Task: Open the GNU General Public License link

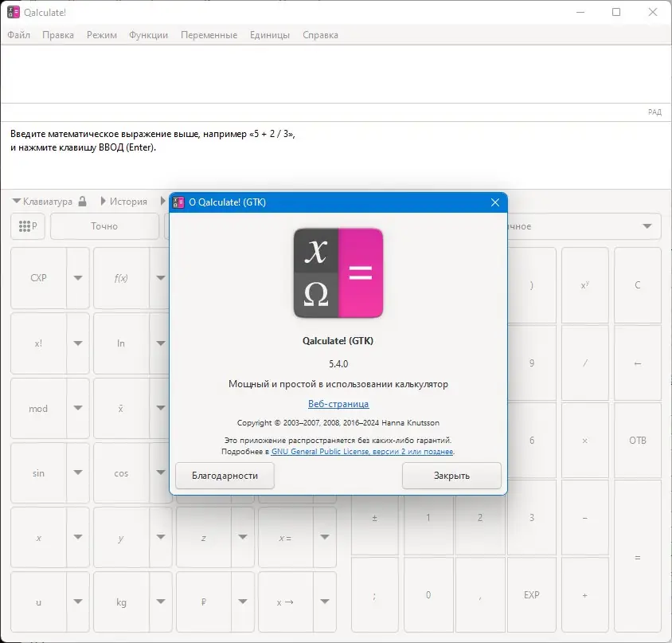Action: (x=362, y=451)
